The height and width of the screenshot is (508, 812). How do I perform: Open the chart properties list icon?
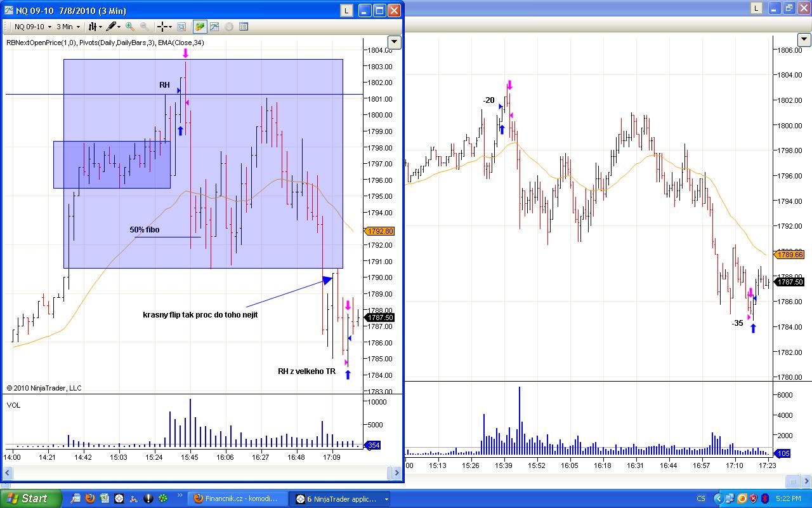click(244, 27)
